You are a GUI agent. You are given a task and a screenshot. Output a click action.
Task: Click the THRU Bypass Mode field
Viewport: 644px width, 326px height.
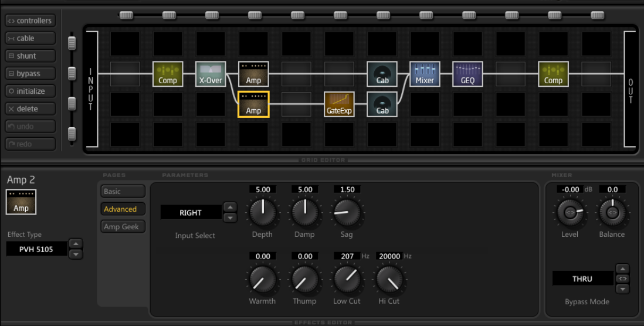tap(583, 279)
